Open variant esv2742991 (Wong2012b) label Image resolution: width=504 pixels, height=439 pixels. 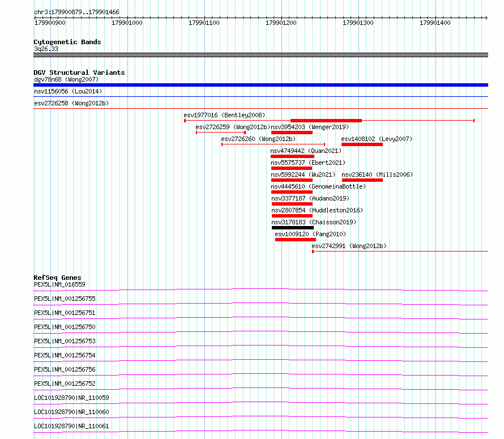pyautogui.click(x=349, y=246)
